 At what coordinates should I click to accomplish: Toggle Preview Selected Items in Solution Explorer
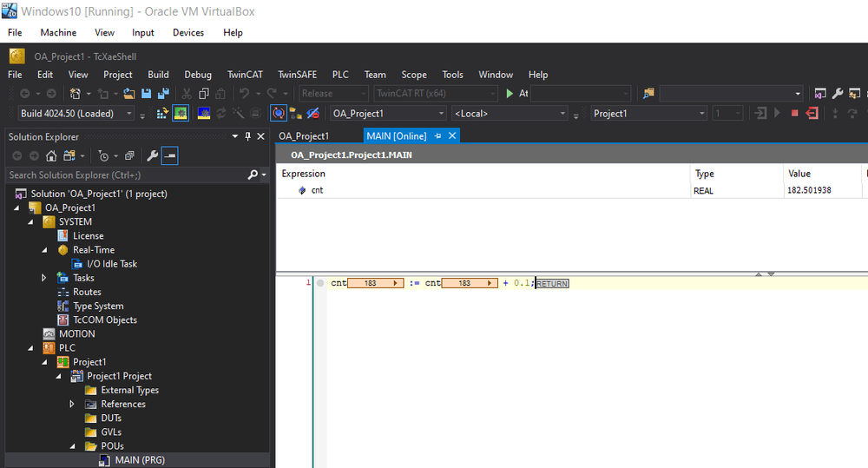pos(170,156)
